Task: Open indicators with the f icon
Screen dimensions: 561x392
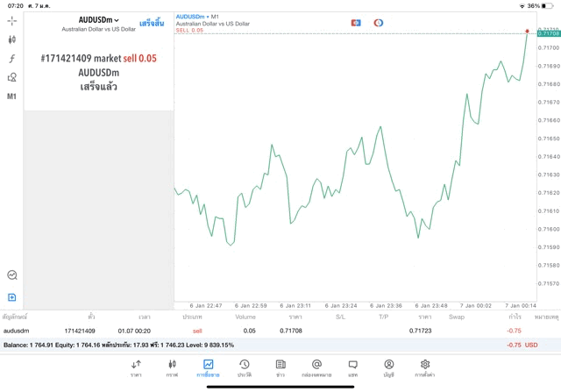Action: click(x=11, y=59)
